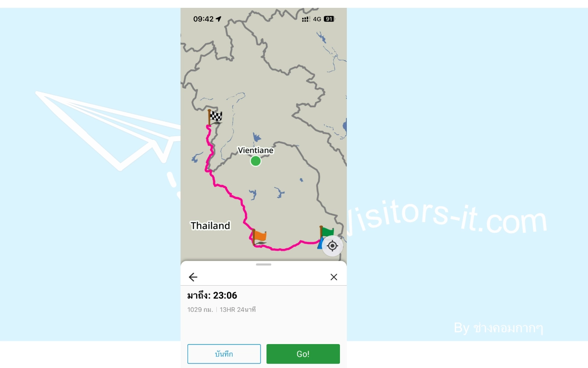
Task: Tap the checkered finish flag marker
Action: 215,117
